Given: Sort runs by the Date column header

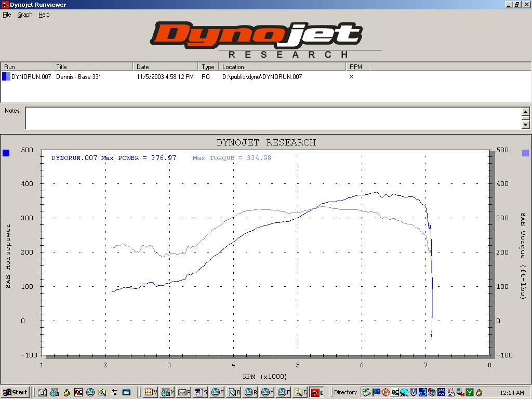Looking at the screenshot, I should [x=165, y=66].
